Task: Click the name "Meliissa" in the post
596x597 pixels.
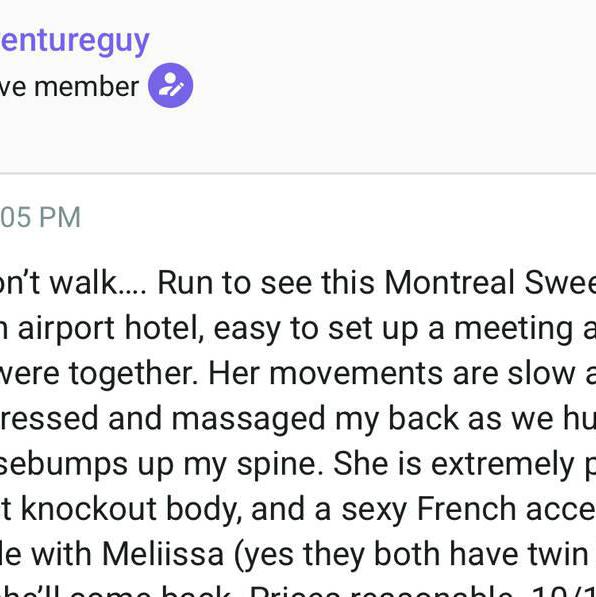Action: click(x=163, y=554)
